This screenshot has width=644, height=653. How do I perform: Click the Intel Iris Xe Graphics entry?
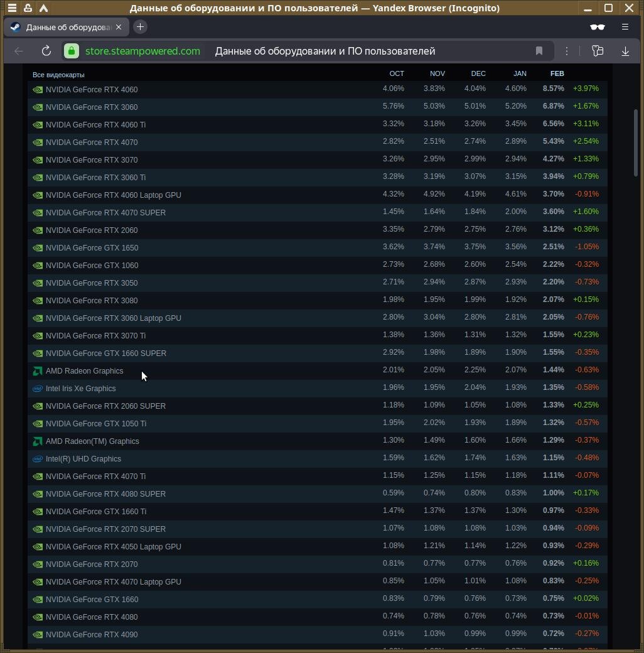(80, 388)
